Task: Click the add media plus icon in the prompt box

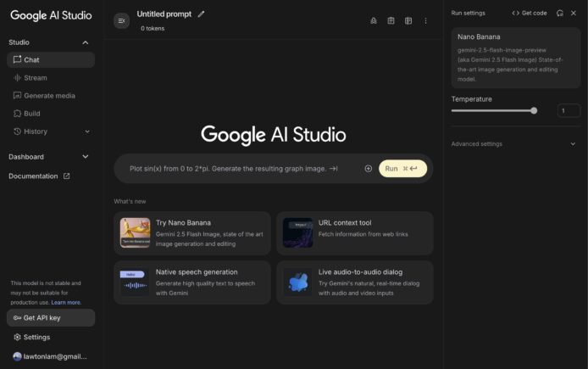Action: pyautogui.click(x=369, y=169)
